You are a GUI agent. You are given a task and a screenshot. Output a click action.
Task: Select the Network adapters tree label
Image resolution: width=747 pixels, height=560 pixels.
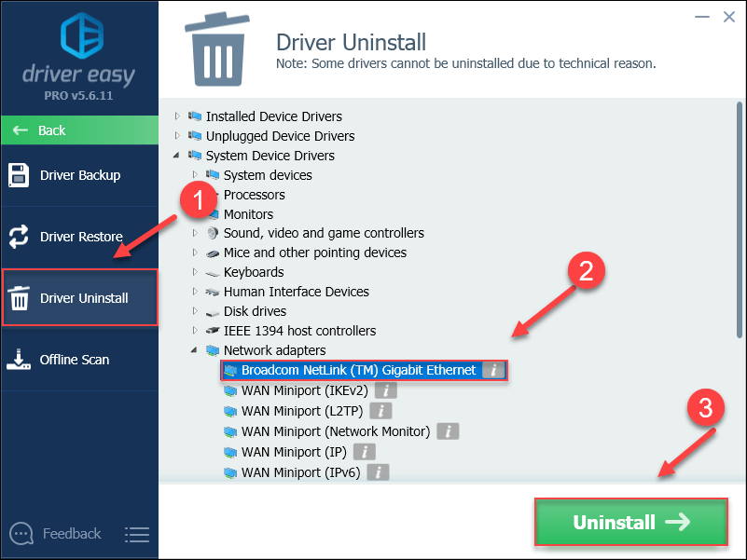(274, 350)
